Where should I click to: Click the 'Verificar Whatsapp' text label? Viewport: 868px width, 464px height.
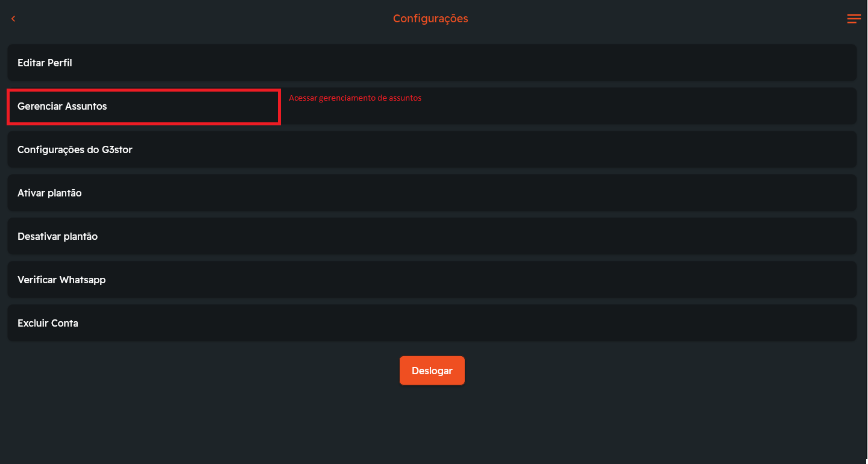61,280
